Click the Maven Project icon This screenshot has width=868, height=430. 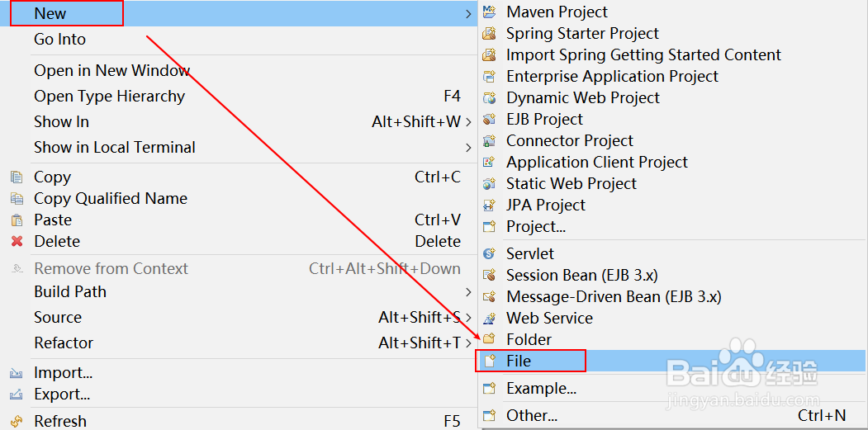click(490, 12)
